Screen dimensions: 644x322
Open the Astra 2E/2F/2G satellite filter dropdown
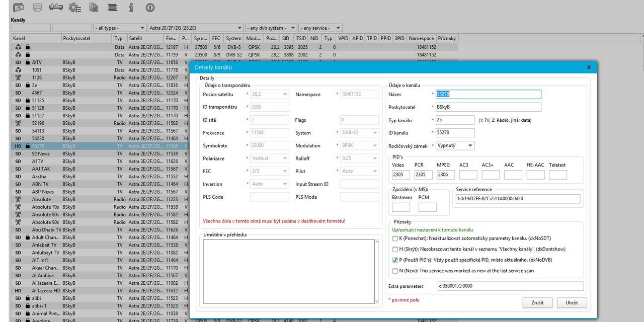pyautogui.click(x=196, y=28)
